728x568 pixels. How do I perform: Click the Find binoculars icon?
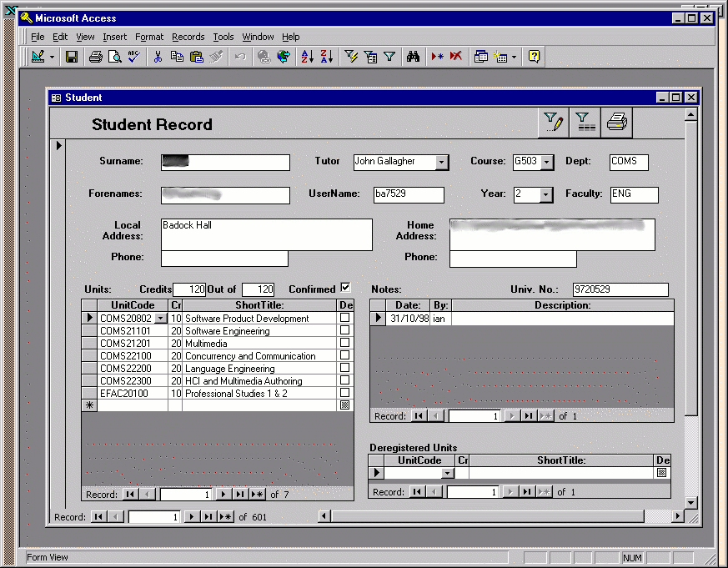point(412,57)
